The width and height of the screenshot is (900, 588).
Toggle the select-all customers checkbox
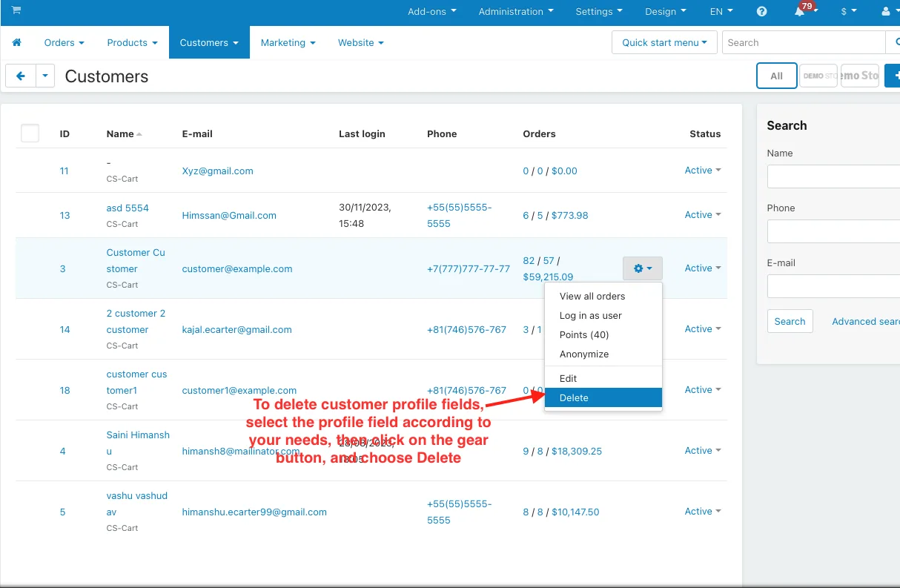pyautogui.click(x=30, y=133)
